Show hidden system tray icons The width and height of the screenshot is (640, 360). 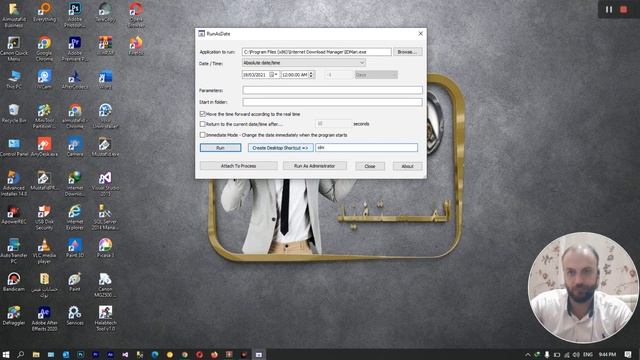527,354
